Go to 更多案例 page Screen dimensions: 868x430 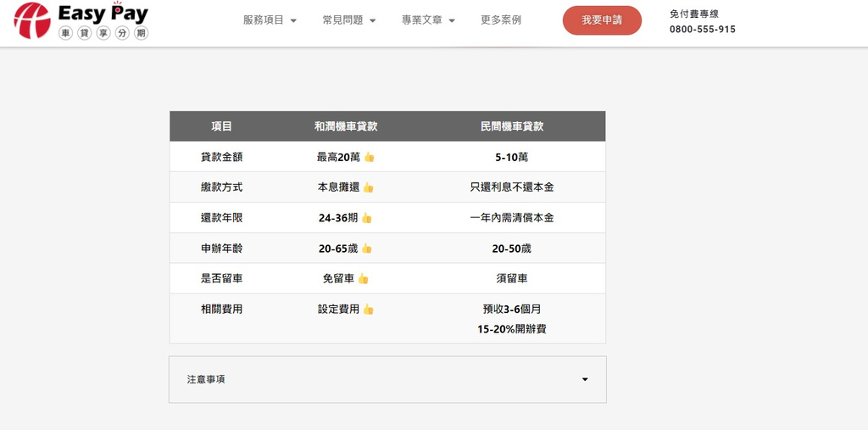coord(501,20)
